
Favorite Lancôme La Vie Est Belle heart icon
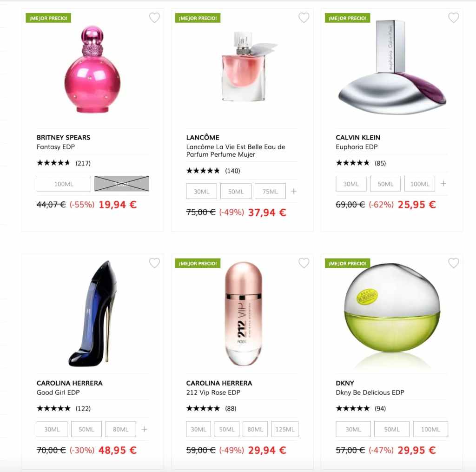304,18
